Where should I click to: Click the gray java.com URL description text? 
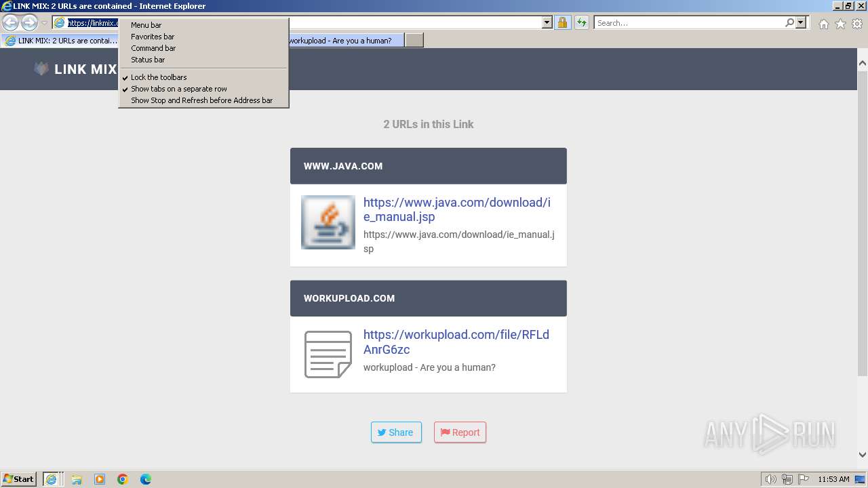coord(459,241)
